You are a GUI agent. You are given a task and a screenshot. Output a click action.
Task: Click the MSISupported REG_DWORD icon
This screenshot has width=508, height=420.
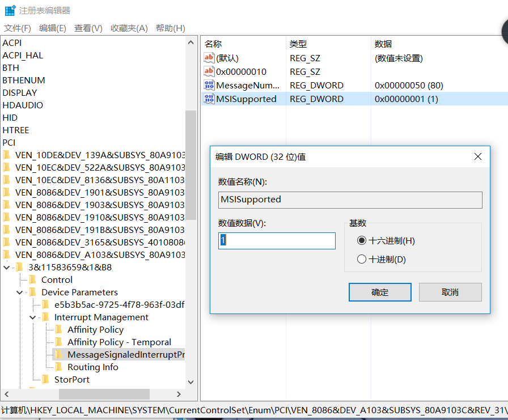click(209, 99)
